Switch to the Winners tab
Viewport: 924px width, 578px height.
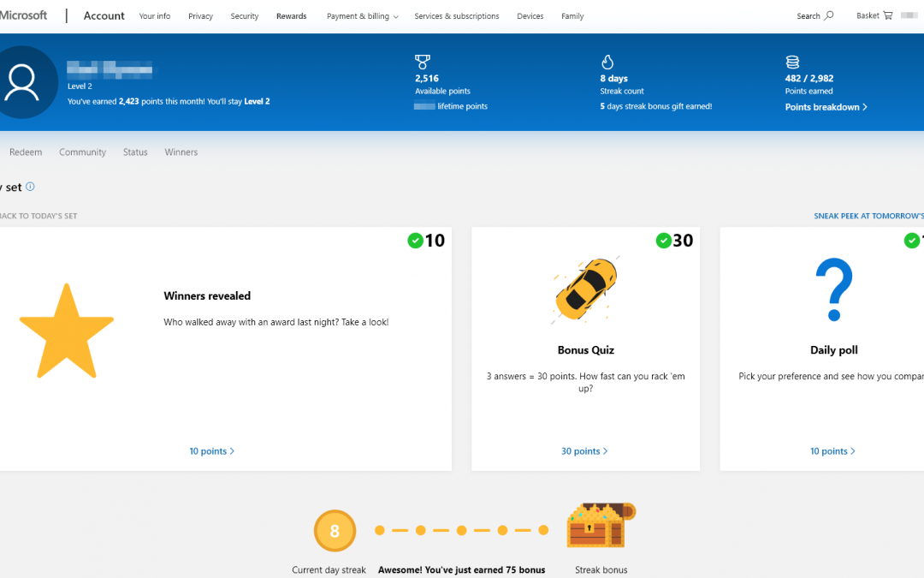click(x=181, y=152)
